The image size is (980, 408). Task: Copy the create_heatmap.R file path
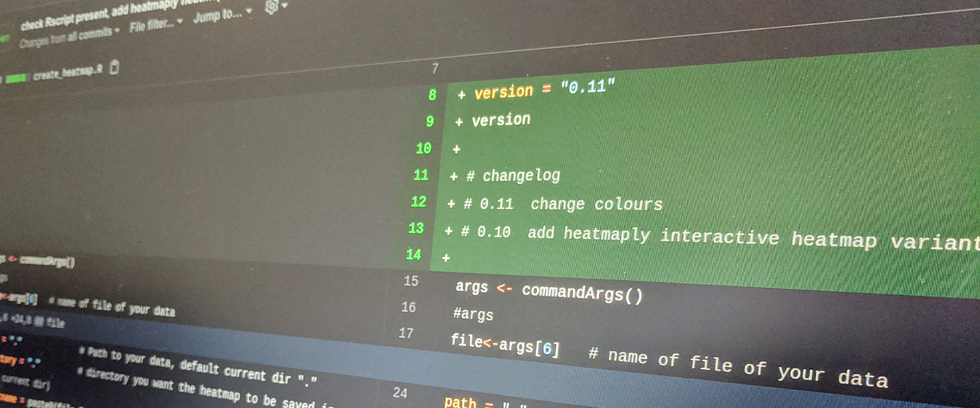coord(114,67)
